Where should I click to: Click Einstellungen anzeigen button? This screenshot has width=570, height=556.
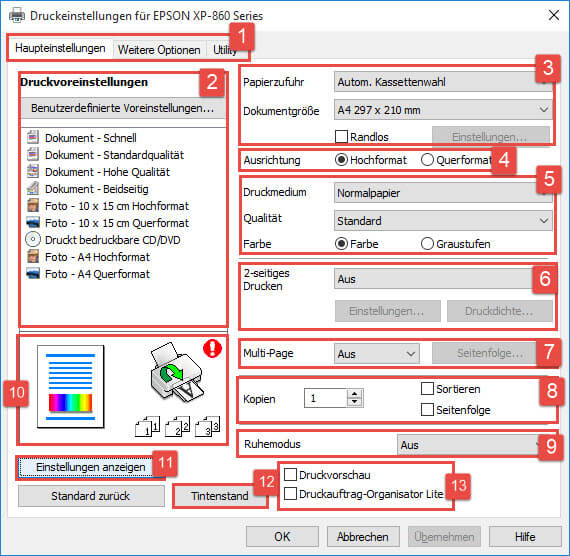[x=91, y=467]
